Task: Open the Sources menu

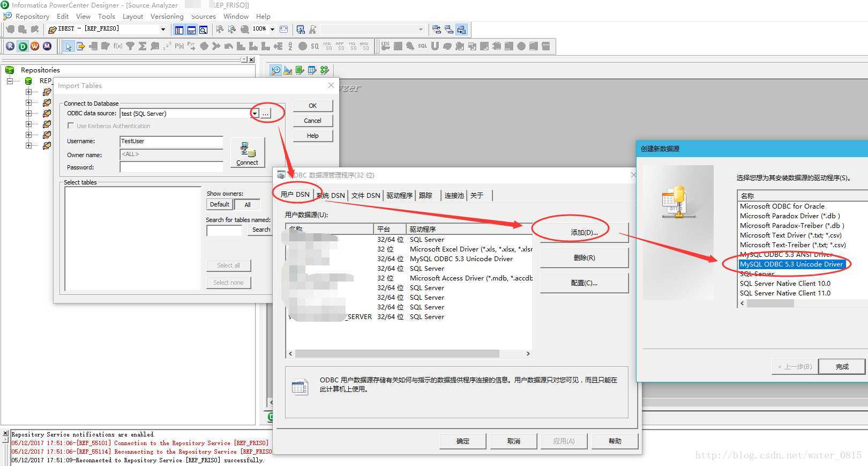Action: tap(203, 17)
